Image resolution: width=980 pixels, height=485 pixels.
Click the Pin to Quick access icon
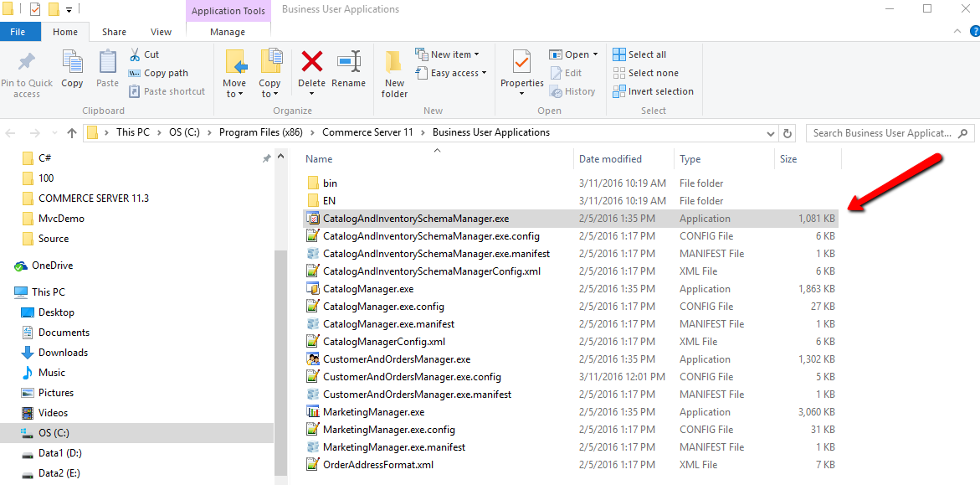26,63
